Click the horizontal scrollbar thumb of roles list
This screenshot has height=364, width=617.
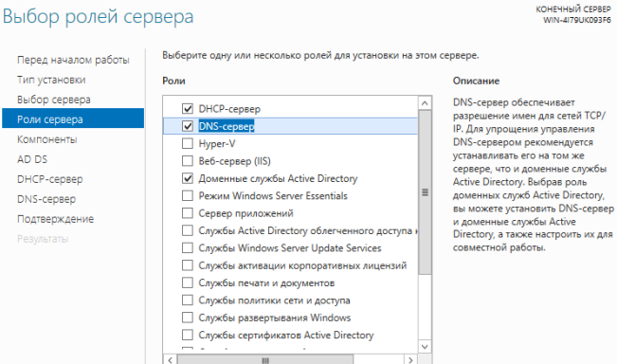(x=265, y=359)
